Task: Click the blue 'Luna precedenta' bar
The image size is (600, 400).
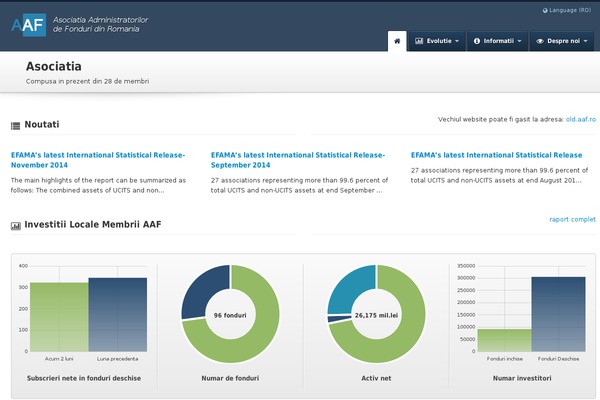Action: (x=117, y=315)
